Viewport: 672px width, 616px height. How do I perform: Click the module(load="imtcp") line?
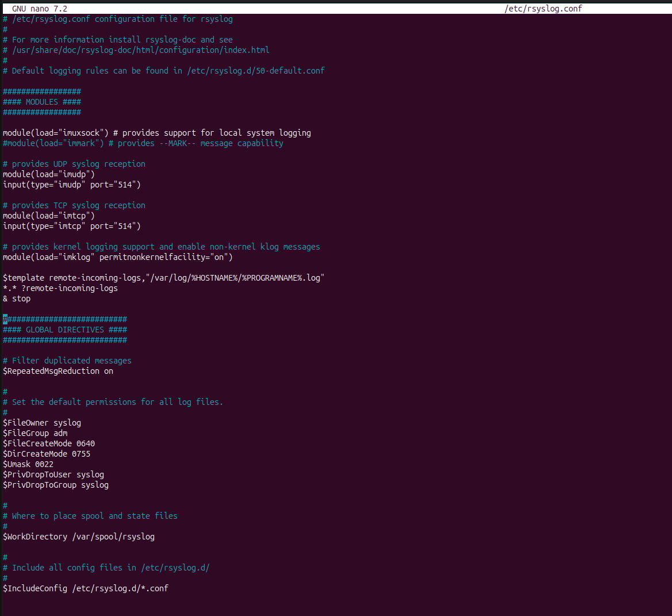(x=49, y=216)
